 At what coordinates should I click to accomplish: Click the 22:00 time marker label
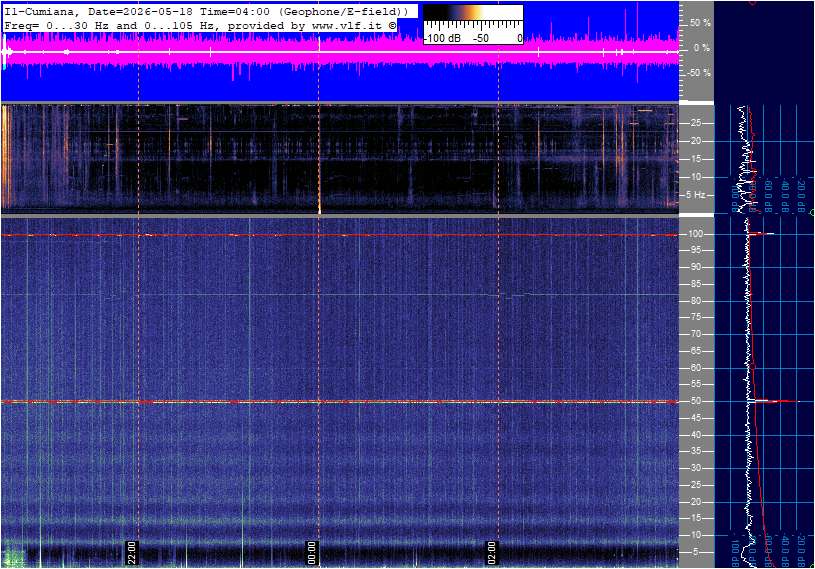coord(132,553)
